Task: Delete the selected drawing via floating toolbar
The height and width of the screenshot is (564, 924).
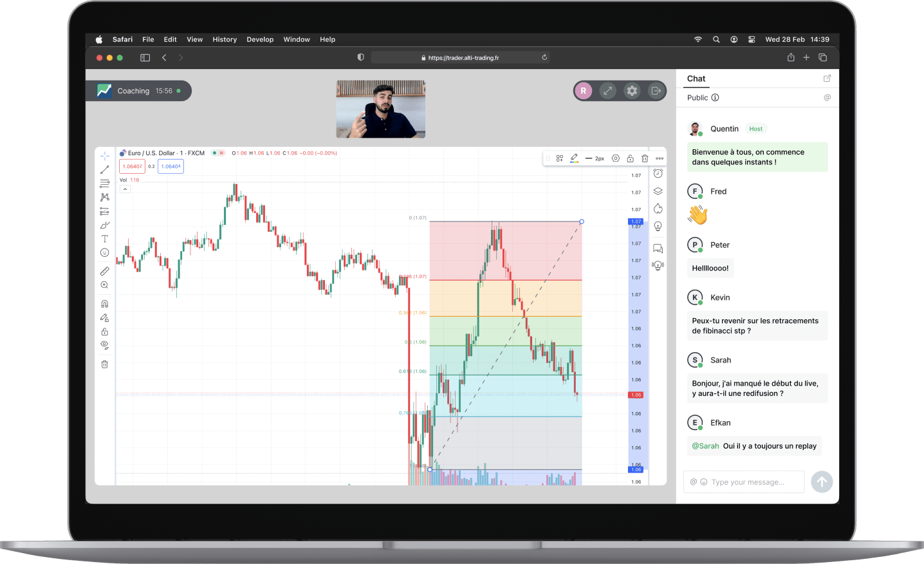Action: click(645, 158)
